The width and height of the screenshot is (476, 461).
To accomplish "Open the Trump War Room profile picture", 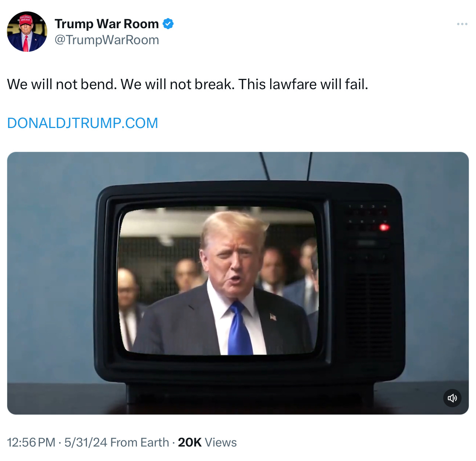I will point(27,32).
